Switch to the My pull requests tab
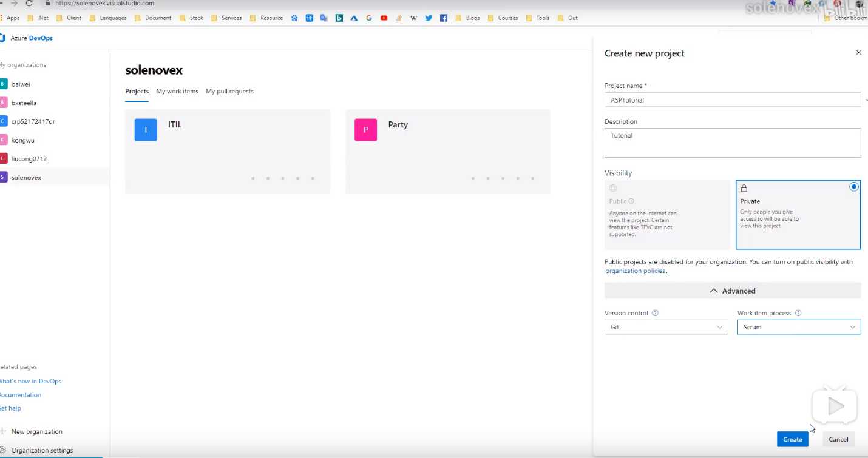This screenshot has height=458, width=868. [229, 92]
